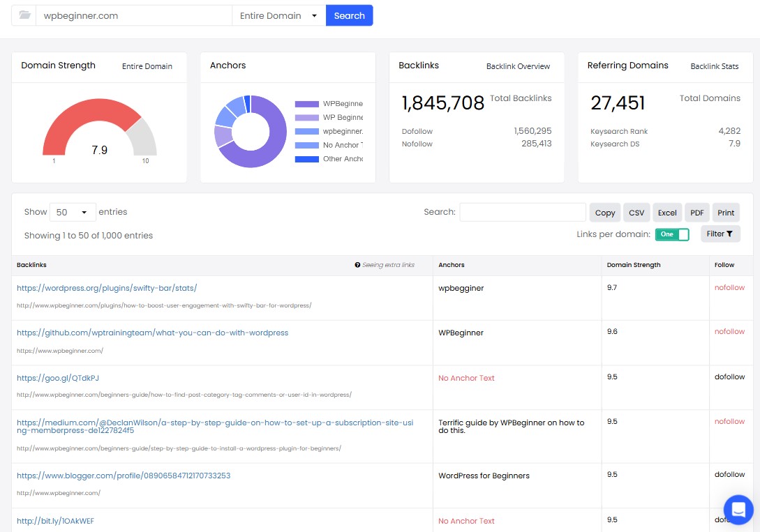Click the swifty-bar target URL under wordpress.org link
This screenshot has width=760, height=532.
coord(164,305)
